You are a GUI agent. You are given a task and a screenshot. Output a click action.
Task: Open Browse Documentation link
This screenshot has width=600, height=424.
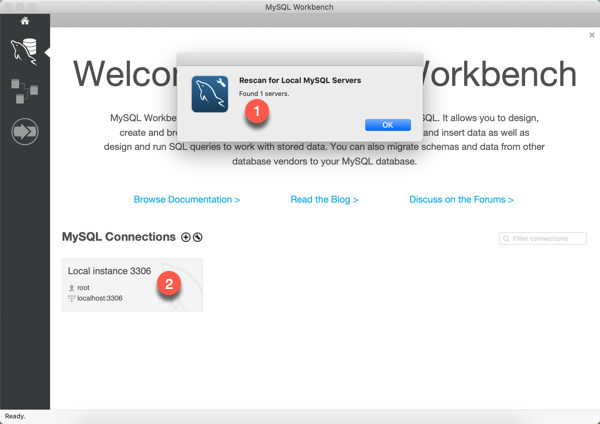tap(187, 199)
